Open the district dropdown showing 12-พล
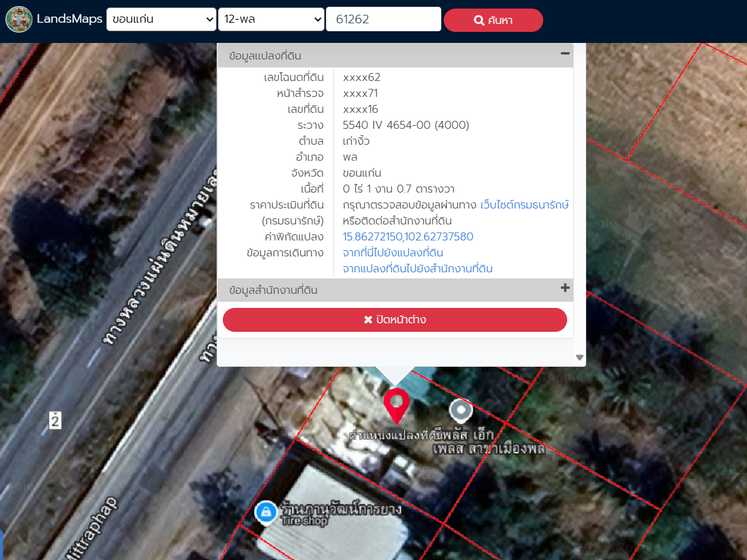Image resolution: width=747 pixels, height=560 pixels. pyautogui.click(x=271, y=20)
